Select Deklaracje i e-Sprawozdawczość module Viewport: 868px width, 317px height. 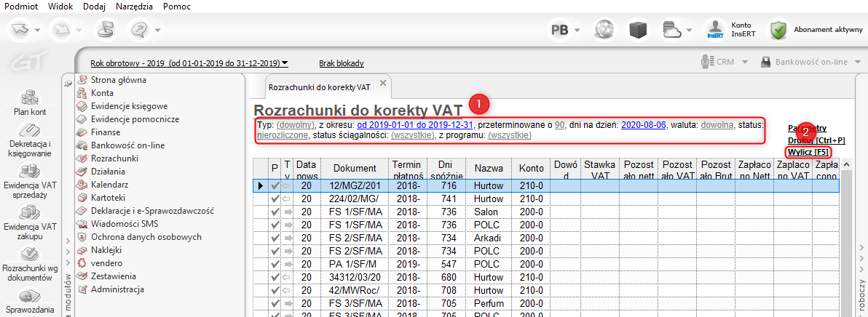pyautogui.click(x=152, y=211)
